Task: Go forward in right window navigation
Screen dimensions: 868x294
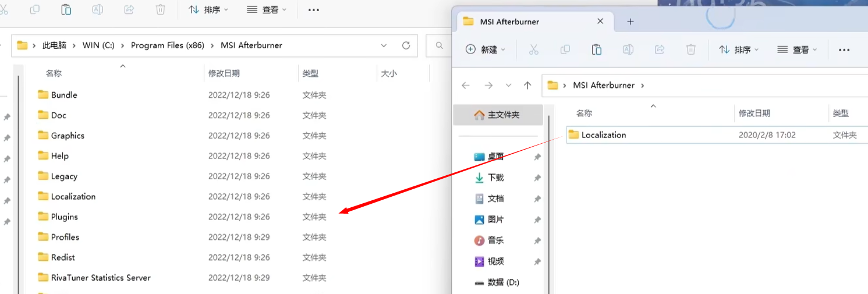Action: point(488,86)
